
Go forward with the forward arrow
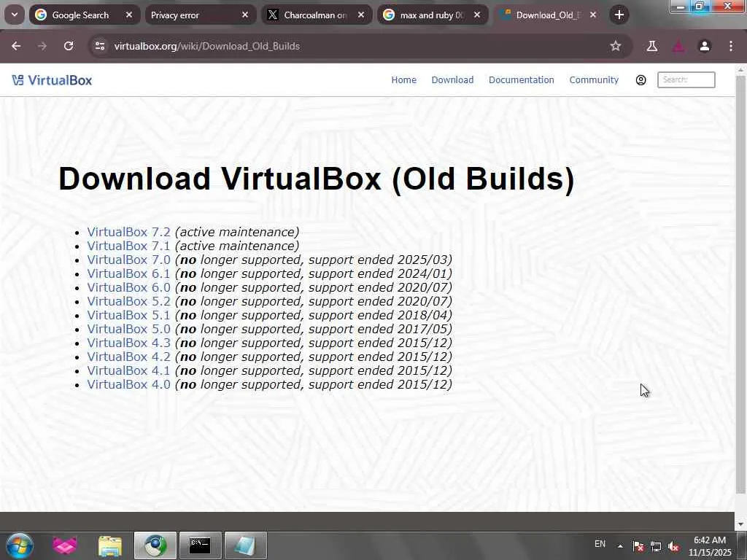42,46
